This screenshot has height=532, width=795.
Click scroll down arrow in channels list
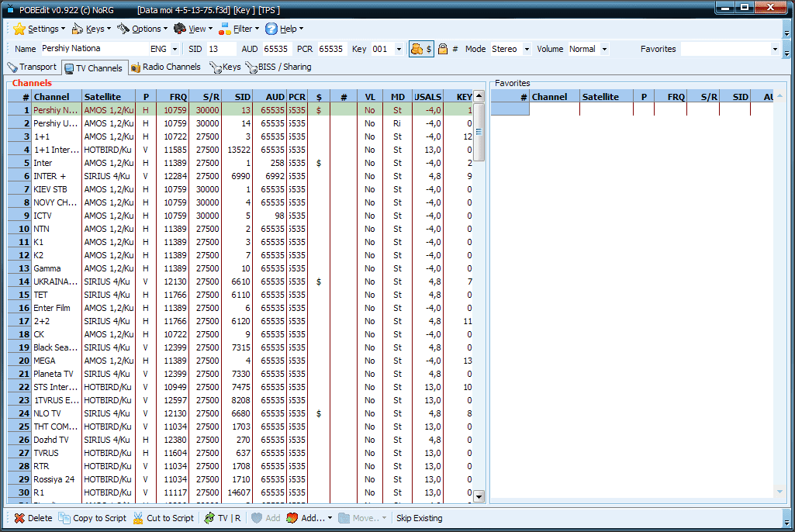[x=479, y=496]
